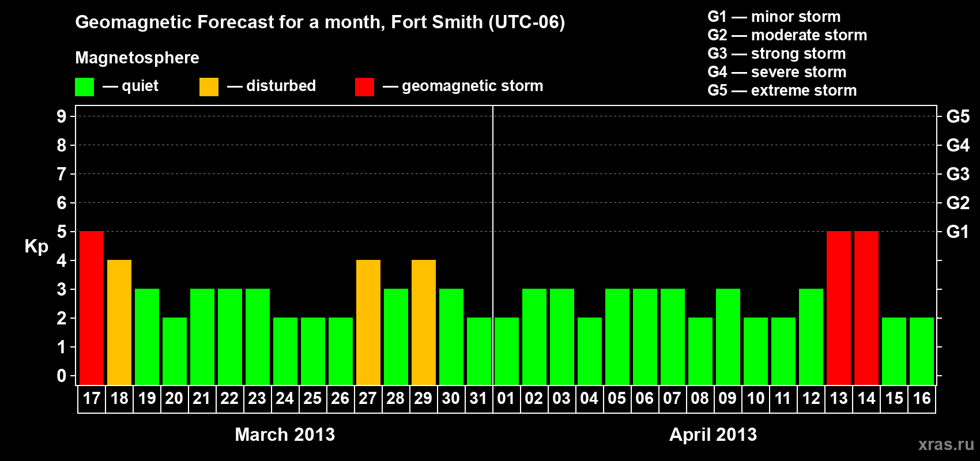Click date cell 07 on the date axis
980x461 pixels.
673,399
